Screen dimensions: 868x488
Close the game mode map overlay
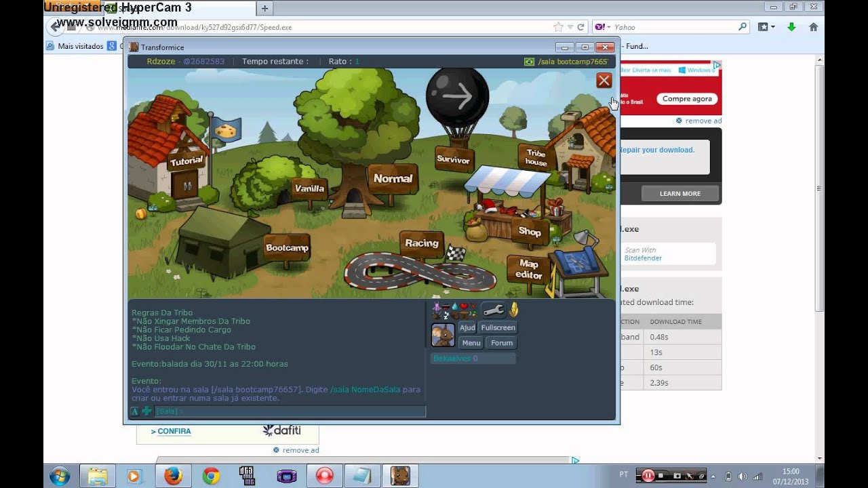point(604,81)
